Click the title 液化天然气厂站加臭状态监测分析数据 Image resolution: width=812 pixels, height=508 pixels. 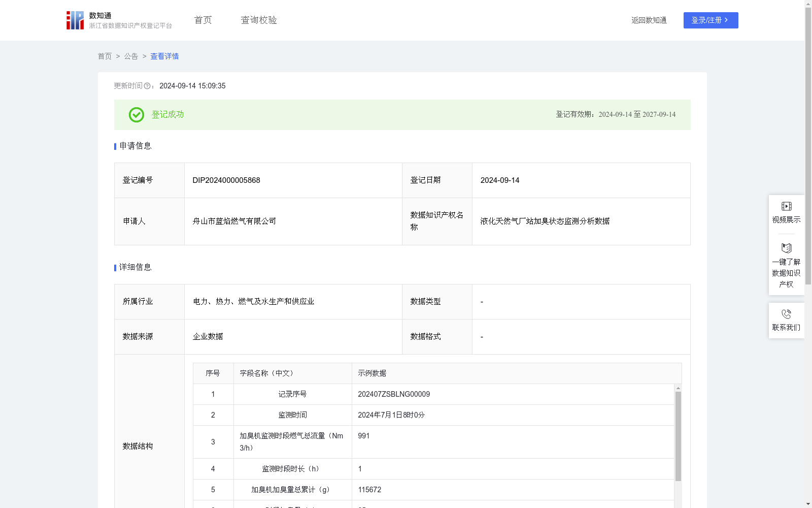point(545,221)
